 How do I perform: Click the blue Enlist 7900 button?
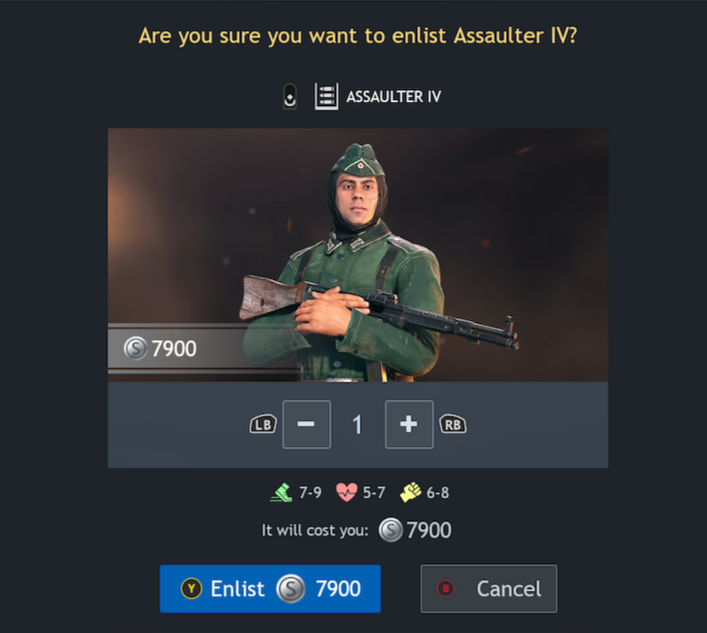click(270, 588)
